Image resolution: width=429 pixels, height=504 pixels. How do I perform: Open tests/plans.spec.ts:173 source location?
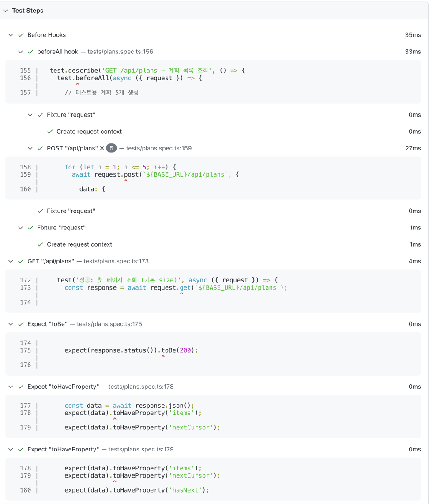tap(116, 261)
